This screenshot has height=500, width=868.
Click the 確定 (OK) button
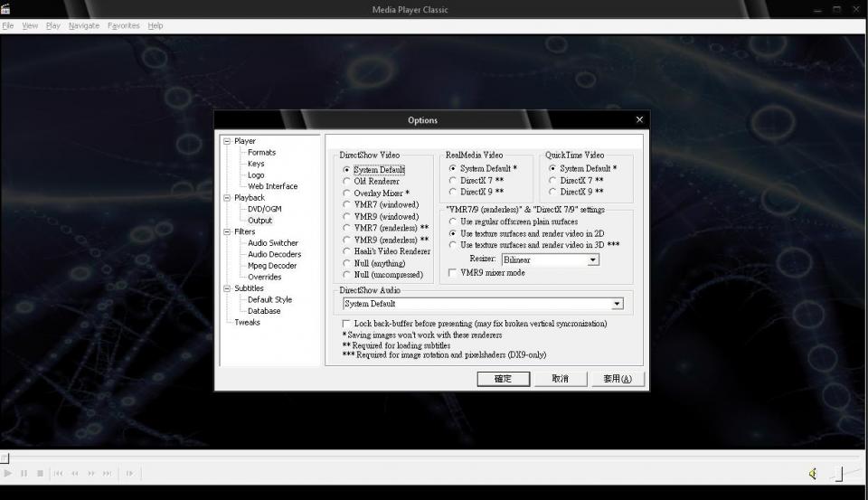click(x=503, y=379)
